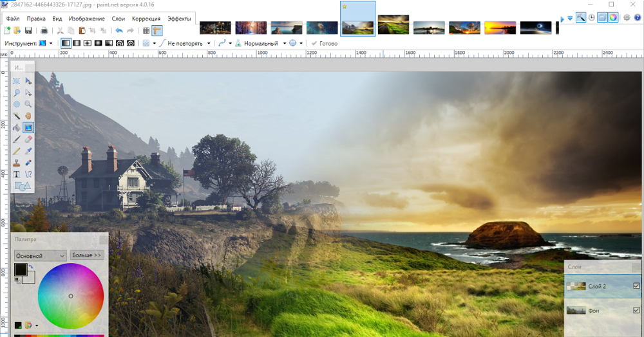Open the Help question mark icon
The width and height of the screenshot is (644, 337).
(x=638, y=17)
